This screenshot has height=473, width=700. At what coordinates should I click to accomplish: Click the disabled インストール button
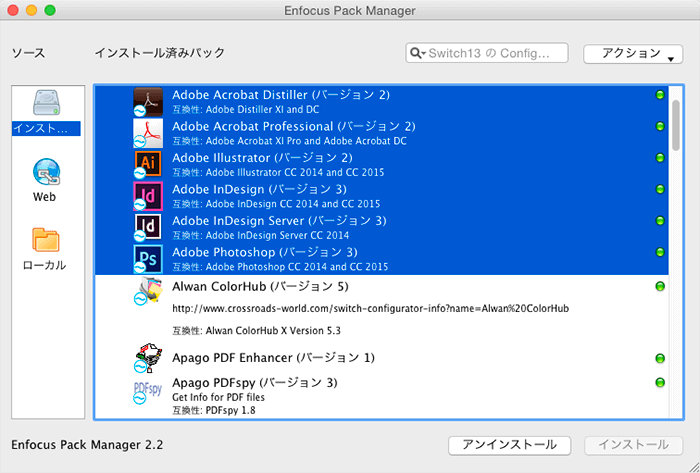click(633, 445)
